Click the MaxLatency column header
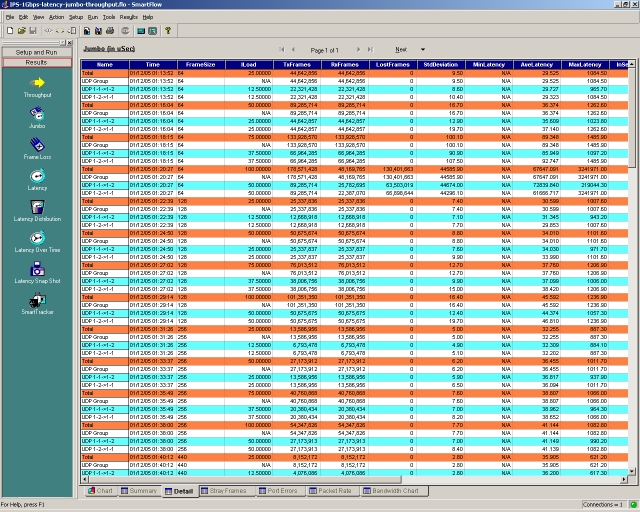 coord(585,65)
